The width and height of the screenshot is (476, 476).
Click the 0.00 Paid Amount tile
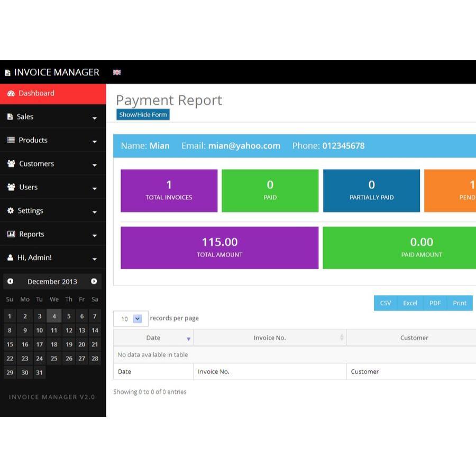point(399,248)
